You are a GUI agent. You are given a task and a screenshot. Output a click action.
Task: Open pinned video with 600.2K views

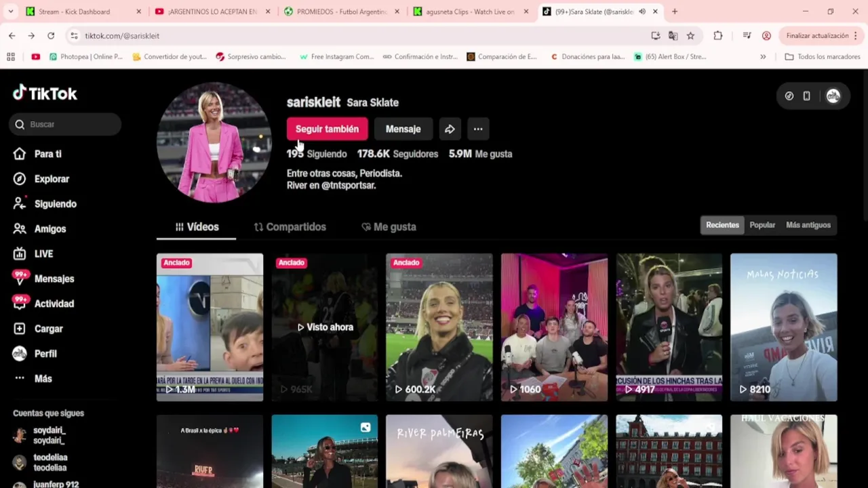click(439, 327)
